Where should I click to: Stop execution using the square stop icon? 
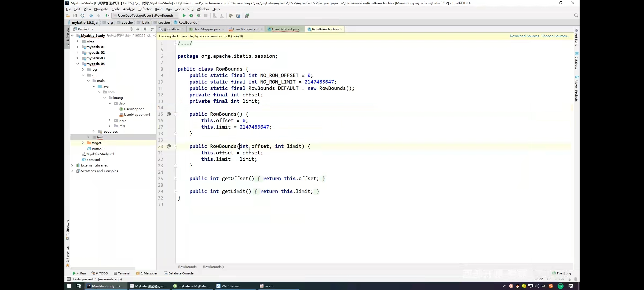206,16
